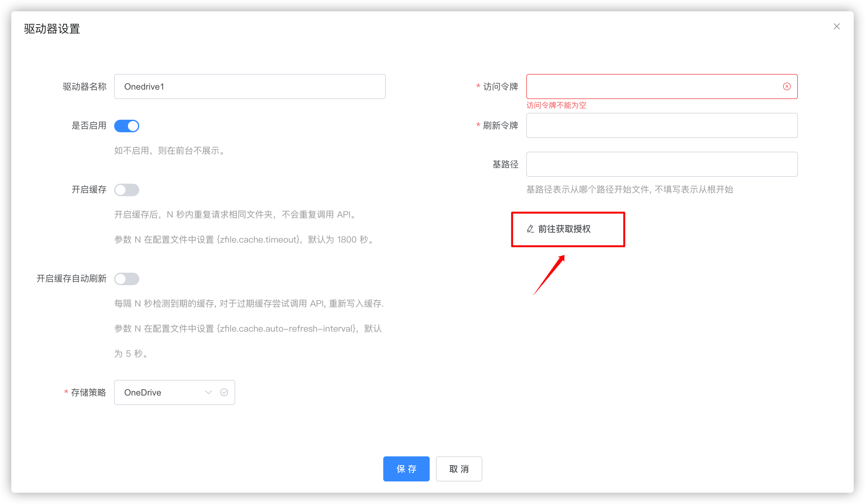The width and height of the screenshot is (865, 504).
Task: Click the edit pencil icon beside 前往获取授权
Action: [x=530, y=229]
